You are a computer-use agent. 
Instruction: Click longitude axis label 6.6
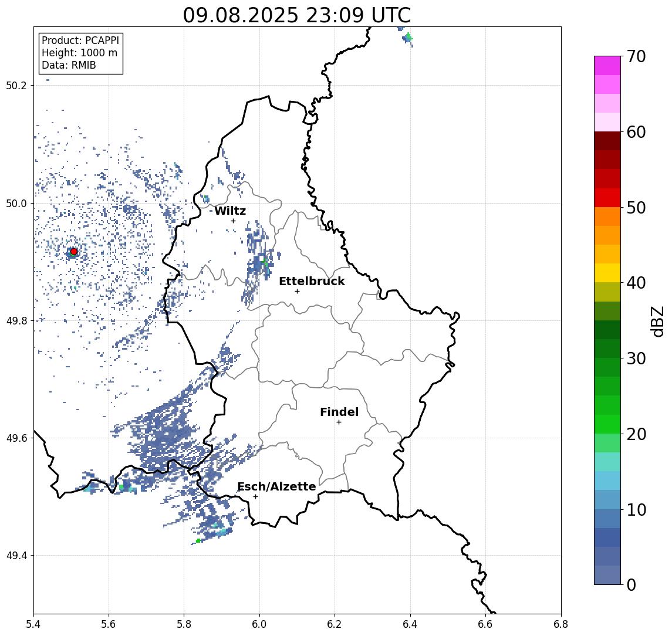click(485, 624)
